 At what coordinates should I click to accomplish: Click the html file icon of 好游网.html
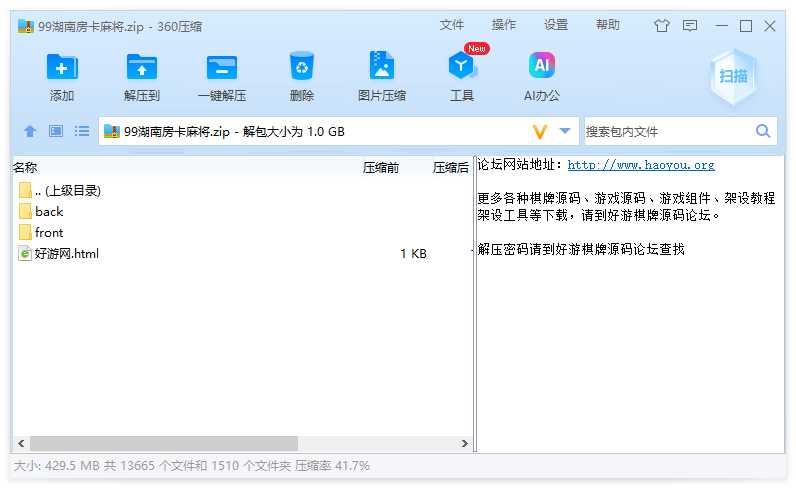[24, 253]
